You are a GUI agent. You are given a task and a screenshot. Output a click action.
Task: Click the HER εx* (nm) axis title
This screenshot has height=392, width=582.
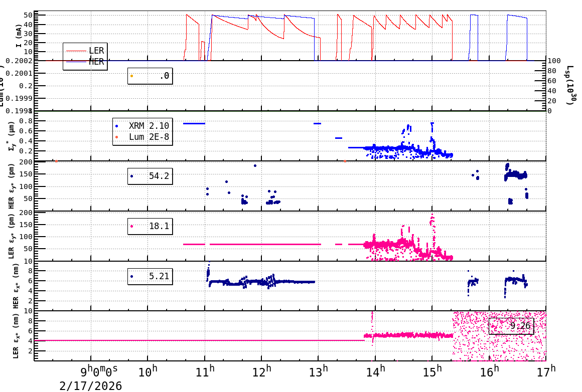tap(16, 286)
